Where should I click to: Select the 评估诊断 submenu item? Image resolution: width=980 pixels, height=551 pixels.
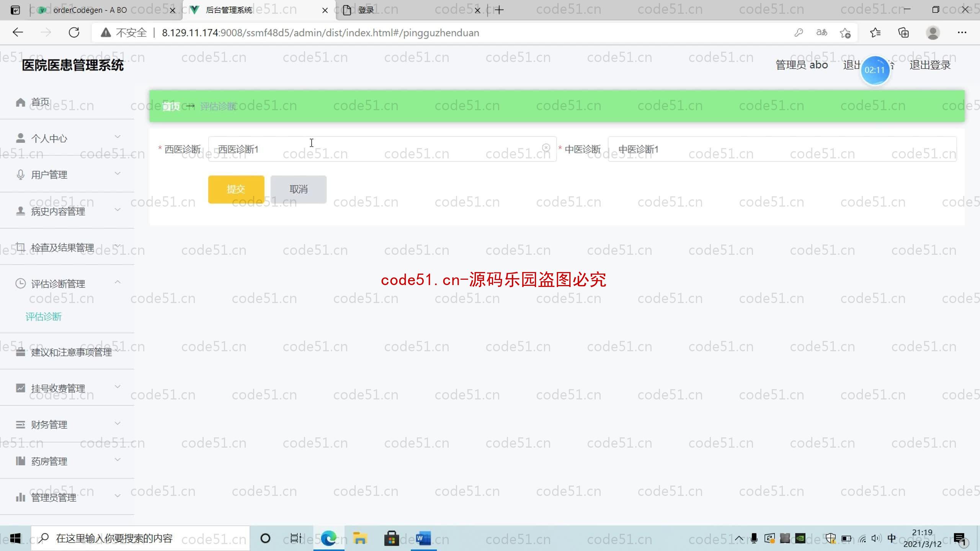tap(43, 317)
